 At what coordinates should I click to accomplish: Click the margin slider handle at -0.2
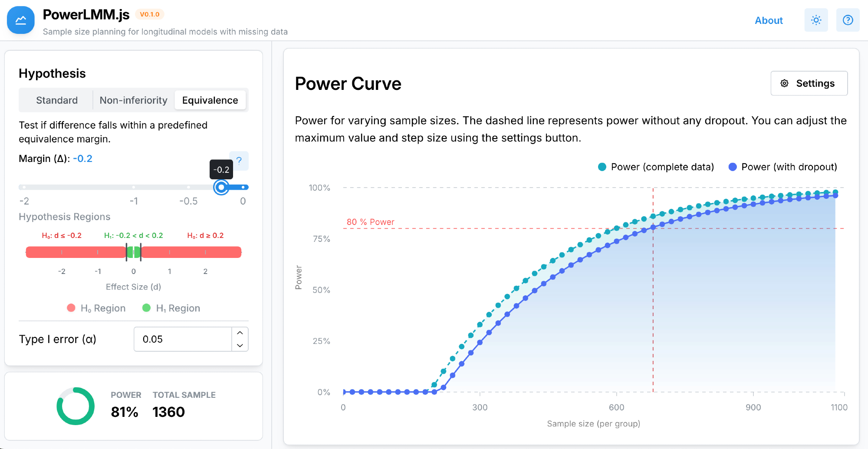coord(221,187)
